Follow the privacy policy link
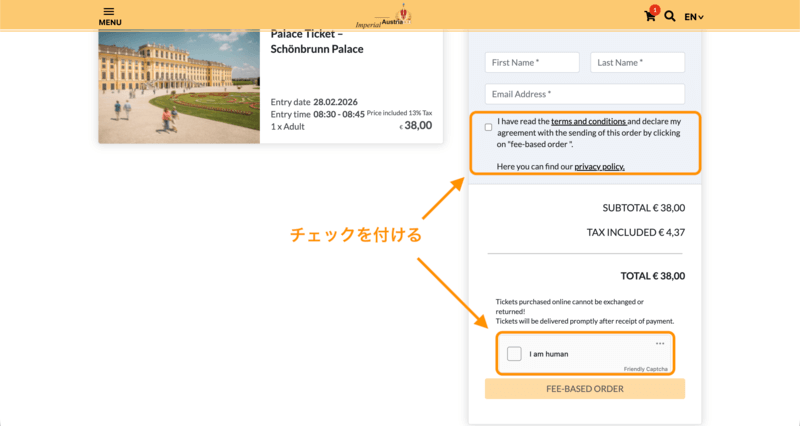This screenshot has width=800, height=426. pyautogui.click(x=599, y=166)
